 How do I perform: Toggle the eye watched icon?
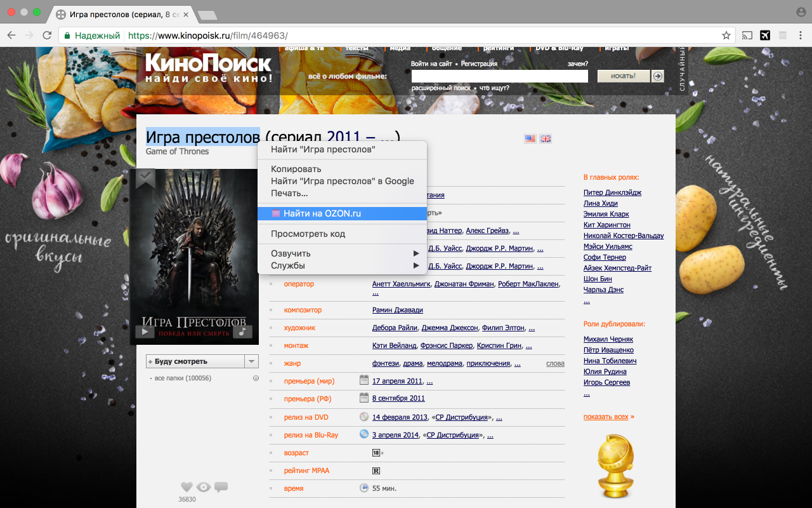(x=204, y=487)
